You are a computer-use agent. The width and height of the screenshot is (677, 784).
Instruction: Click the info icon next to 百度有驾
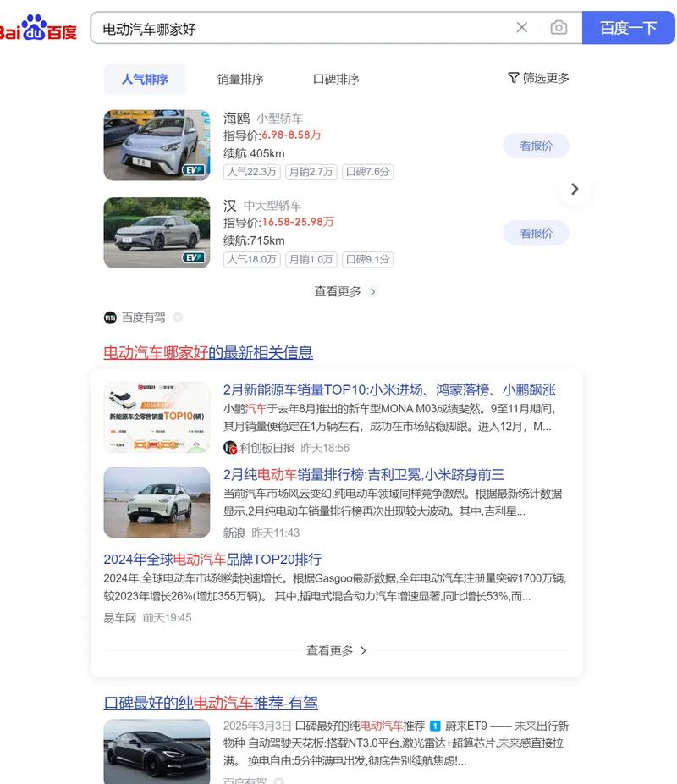[x=178, y=317]
